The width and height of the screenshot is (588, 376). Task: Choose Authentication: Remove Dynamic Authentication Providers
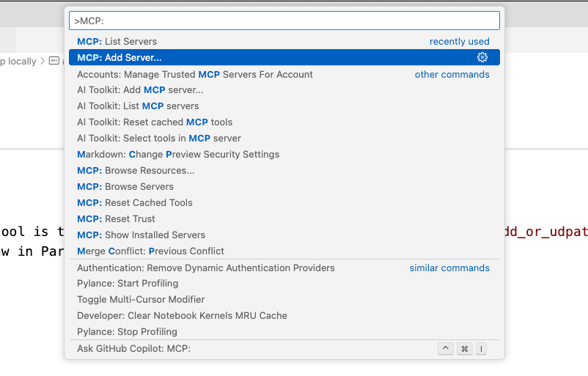tap(284, 268)
